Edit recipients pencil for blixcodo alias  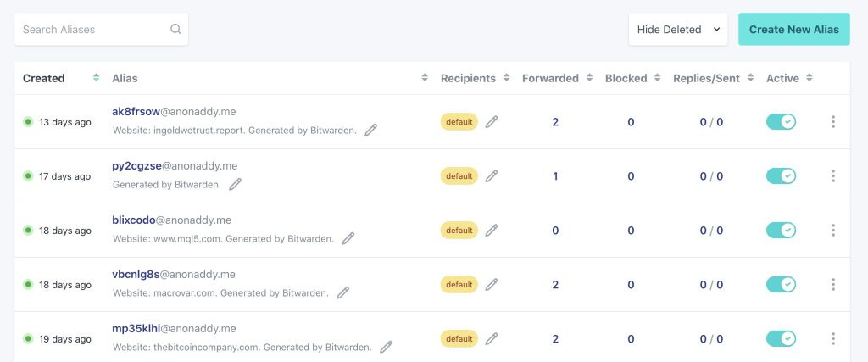[x=492, y=230]
